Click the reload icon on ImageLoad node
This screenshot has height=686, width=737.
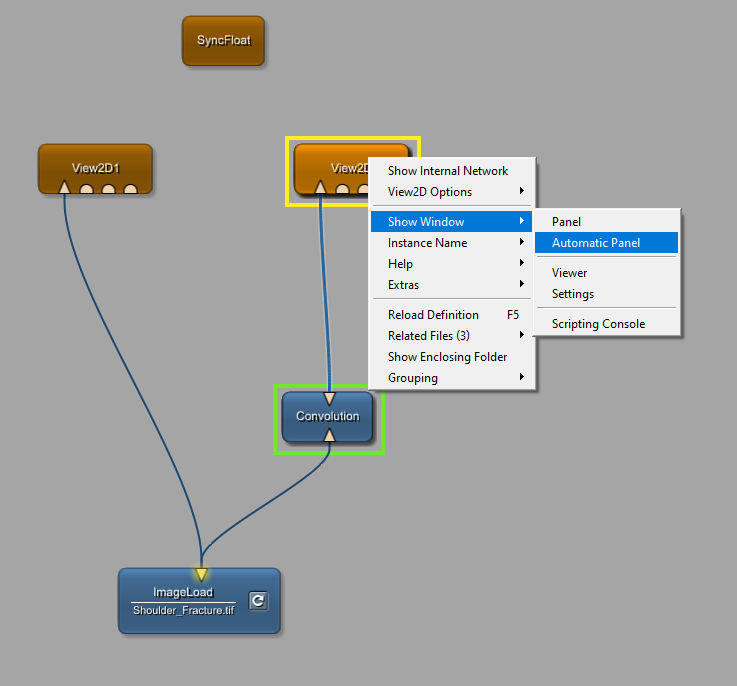tap(258, 600)
